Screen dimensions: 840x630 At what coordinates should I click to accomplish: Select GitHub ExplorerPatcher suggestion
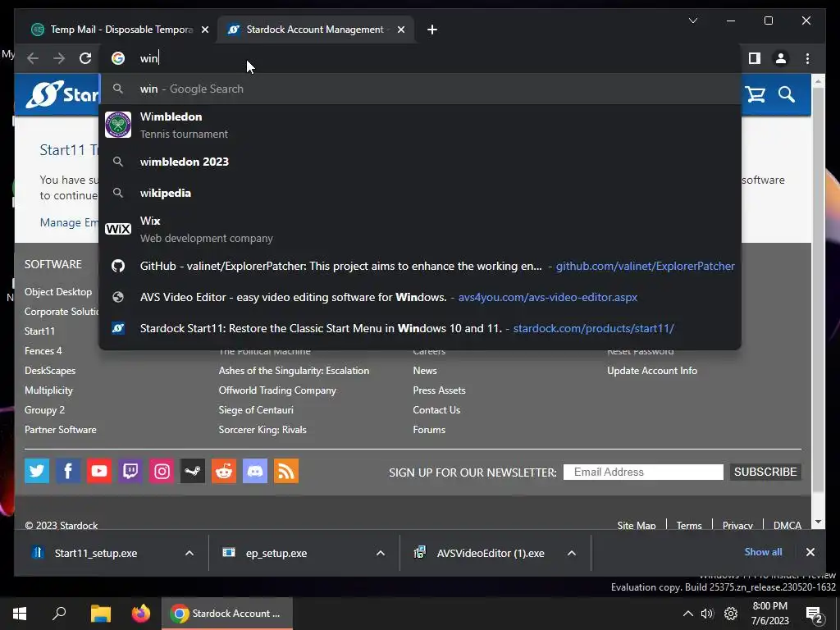420,266
